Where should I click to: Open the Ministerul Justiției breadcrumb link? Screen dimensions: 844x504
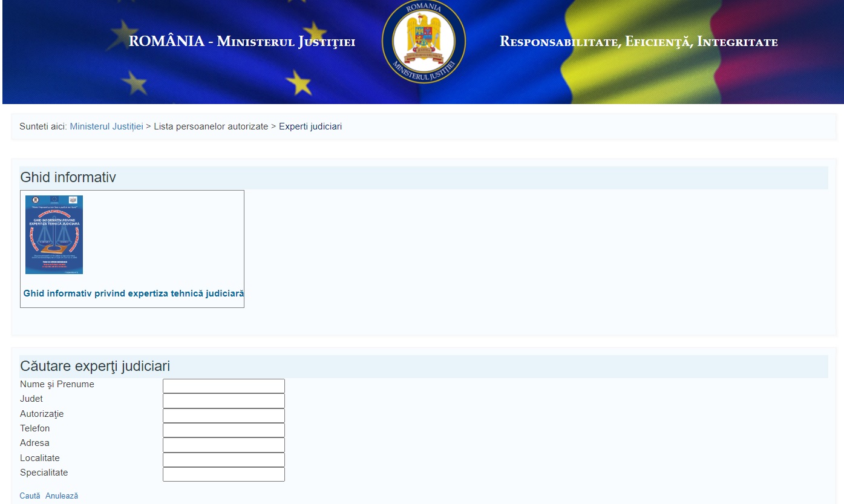pos(106,126)
